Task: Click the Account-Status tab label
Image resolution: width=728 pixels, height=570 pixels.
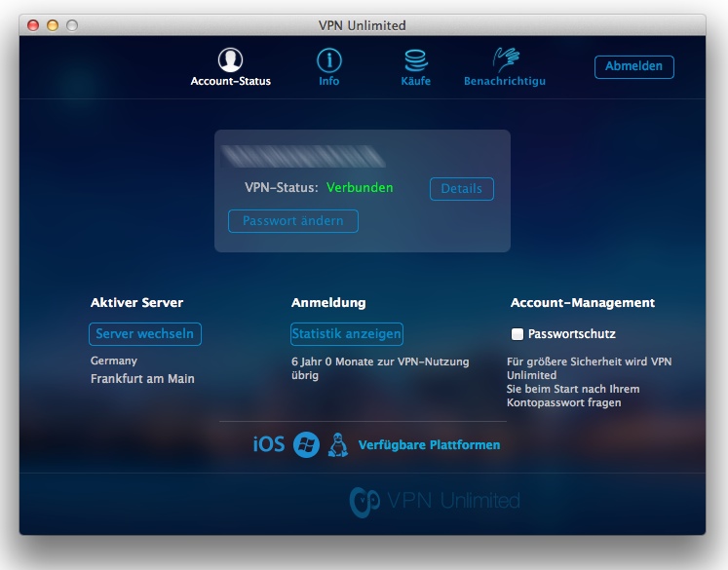Action: [230, 81]
